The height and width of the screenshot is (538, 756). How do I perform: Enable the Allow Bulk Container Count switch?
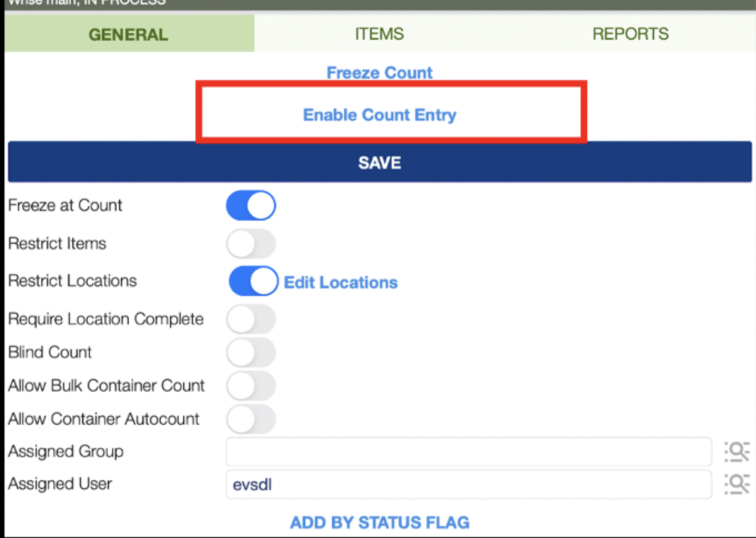tap(251, 386)
